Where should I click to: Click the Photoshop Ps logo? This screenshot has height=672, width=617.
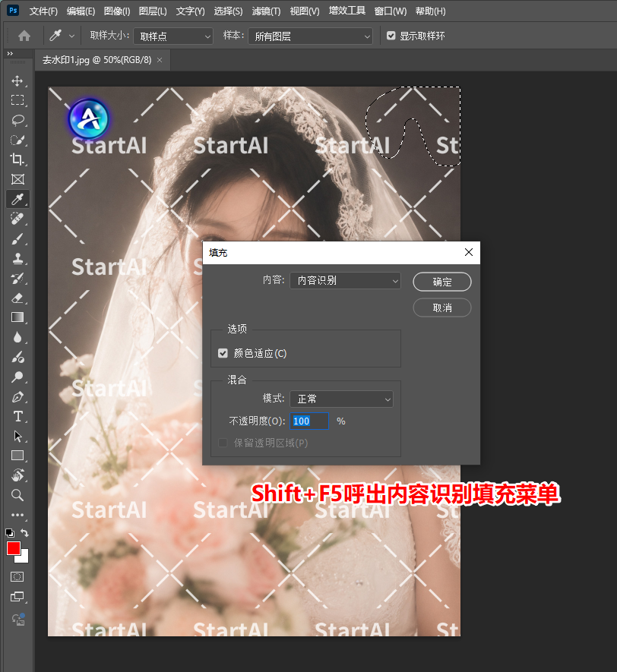(x=13, y=10)
